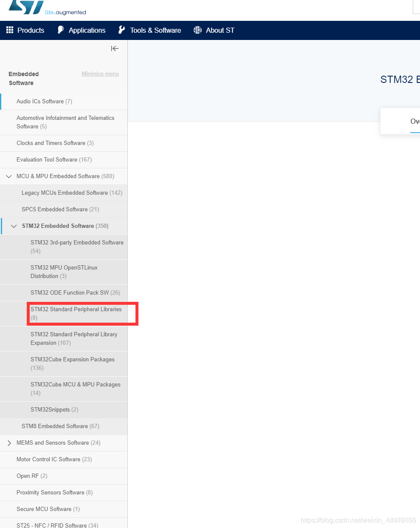This screenshot has width=420, height=528.
Task: Collapse the MCU & MPU Embedded Software chevron
Action: (8, 176)
